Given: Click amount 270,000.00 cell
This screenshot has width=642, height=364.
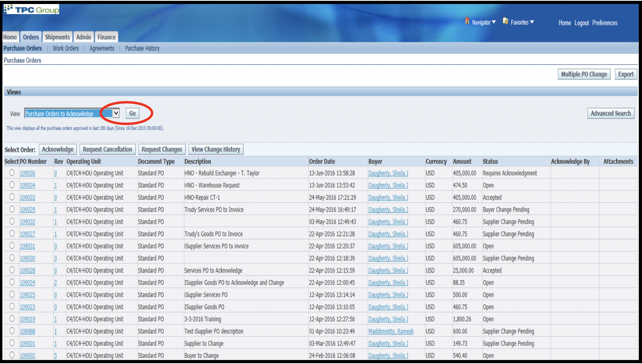Looking at the screenshot, I should click(x=465, y=210).
